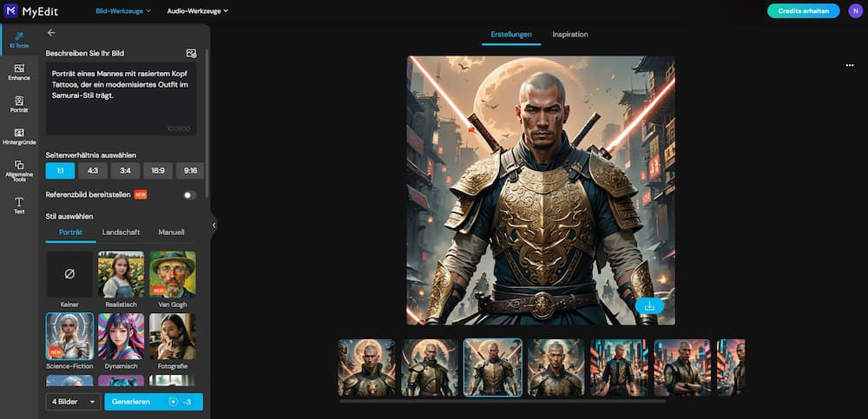This screenshot has height=419, width=868.
Task: Open the second generated thumbnail in the strip
Action: tap(430, 368)
